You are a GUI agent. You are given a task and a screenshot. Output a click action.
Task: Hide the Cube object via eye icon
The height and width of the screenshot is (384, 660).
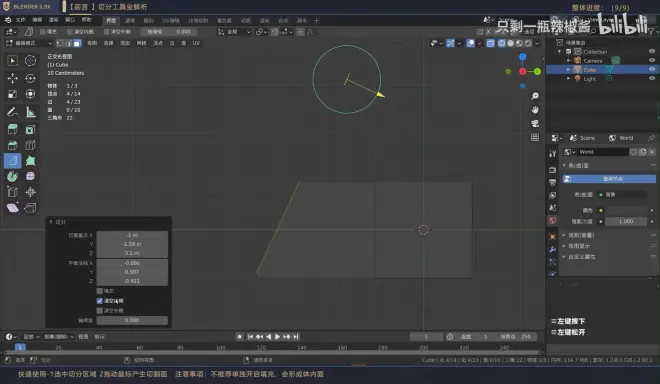tap(652, 69)
